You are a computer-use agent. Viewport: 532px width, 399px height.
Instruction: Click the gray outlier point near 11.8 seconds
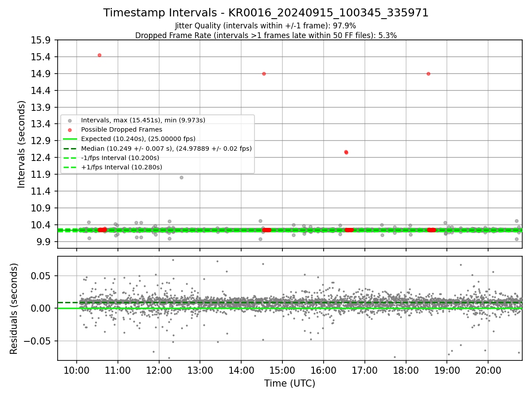181,177
